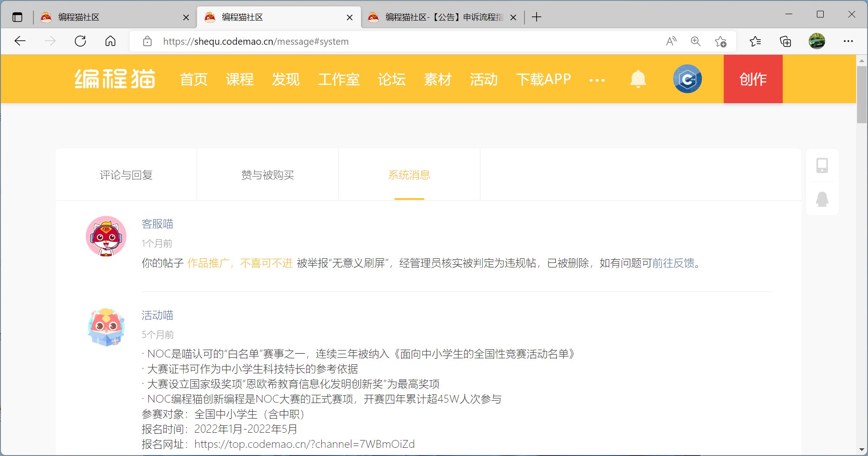Open browser settings and more menu
Screen dimensions: 868x456
848,41
